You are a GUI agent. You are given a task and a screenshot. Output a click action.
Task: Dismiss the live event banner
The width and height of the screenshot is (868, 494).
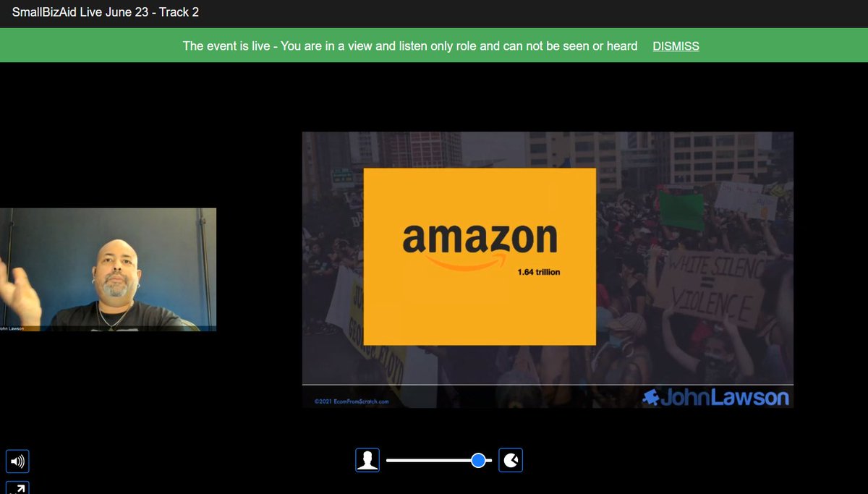676,46
